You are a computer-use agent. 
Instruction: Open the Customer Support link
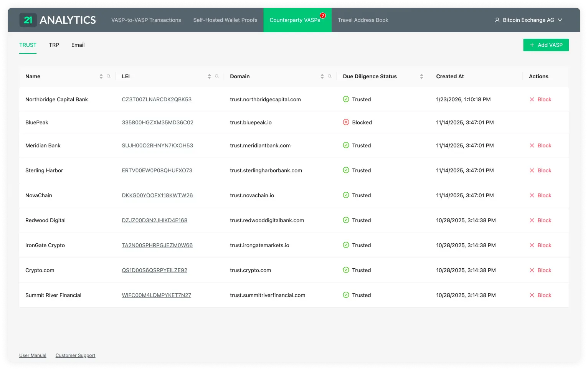(x=75, y=355)
